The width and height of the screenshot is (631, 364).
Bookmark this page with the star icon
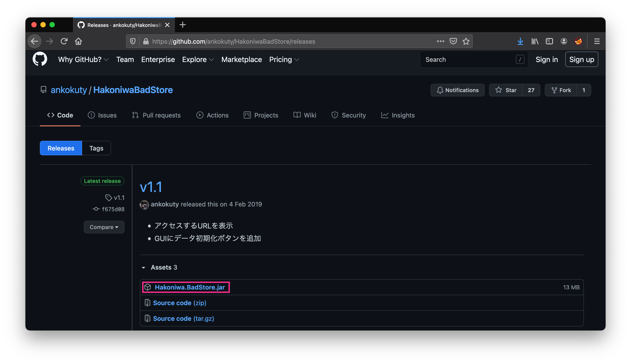tap(466, 41)
